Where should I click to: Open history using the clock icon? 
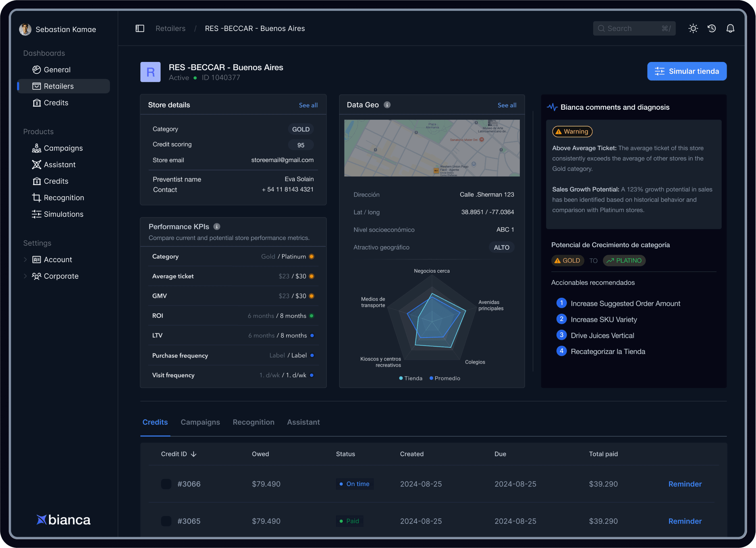point(712,28)
